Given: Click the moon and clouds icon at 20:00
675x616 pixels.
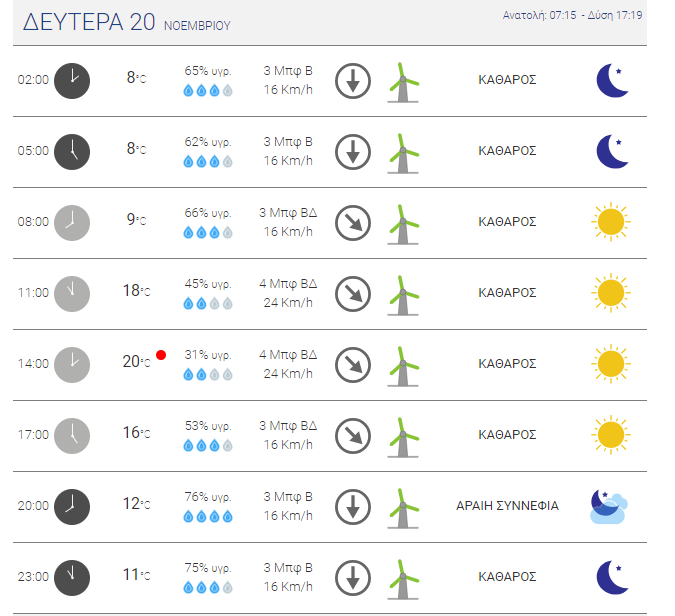Looking at the screenshot, I should (609, 506).
